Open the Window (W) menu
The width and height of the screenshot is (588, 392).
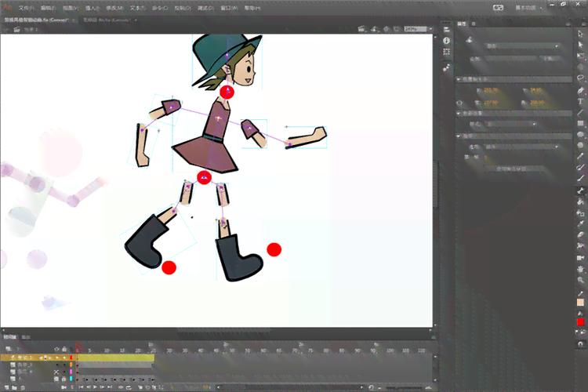[229, 8]
